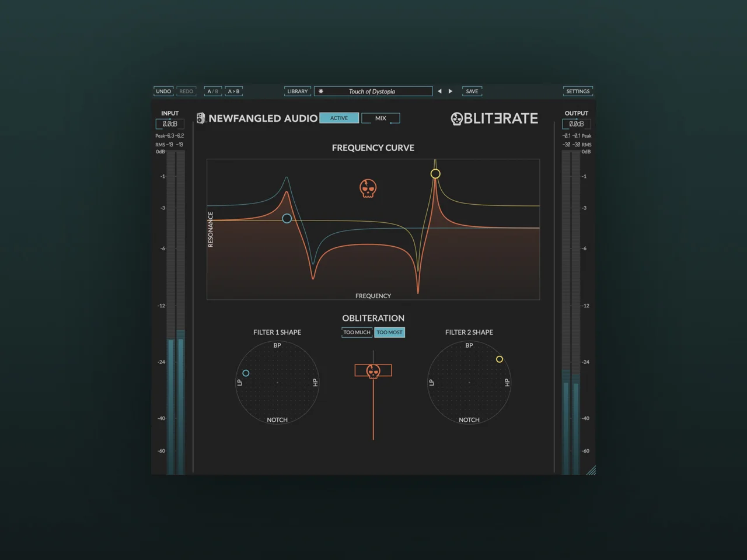Select the yellow filter 2 node on curve

click(435, 174)
